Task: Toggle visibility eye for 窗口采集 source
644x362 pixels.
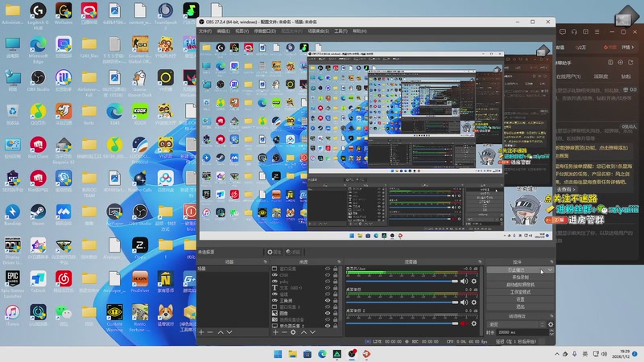Action: (x=328, y=269)
